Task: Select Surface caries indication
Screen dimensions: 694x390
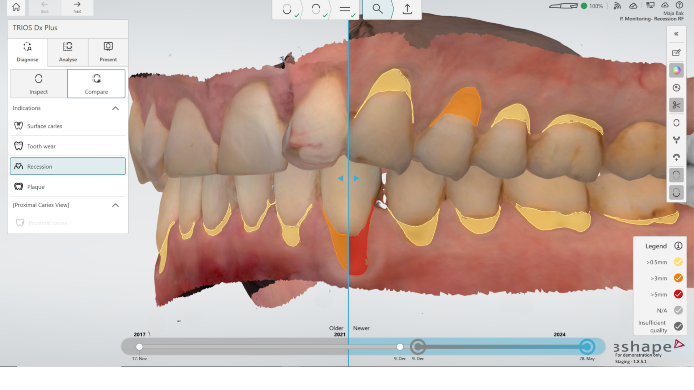Action: click(68, 126)
